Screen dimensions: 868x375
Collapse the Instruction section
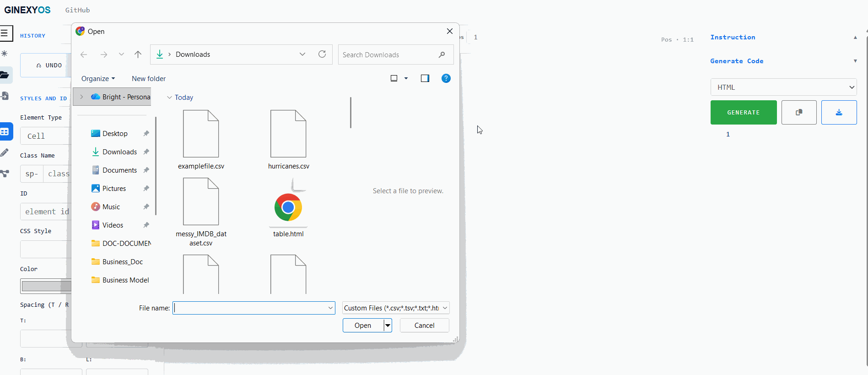pos(855,38)
